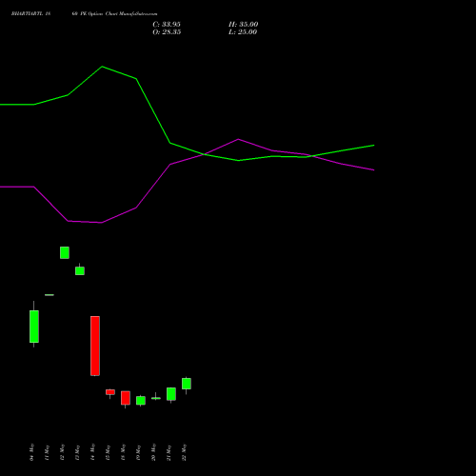Viewport: 476px width, 476px height.
Task: Select the '21 May' date label
Action: pyautogui.click(x=169, y=452)
